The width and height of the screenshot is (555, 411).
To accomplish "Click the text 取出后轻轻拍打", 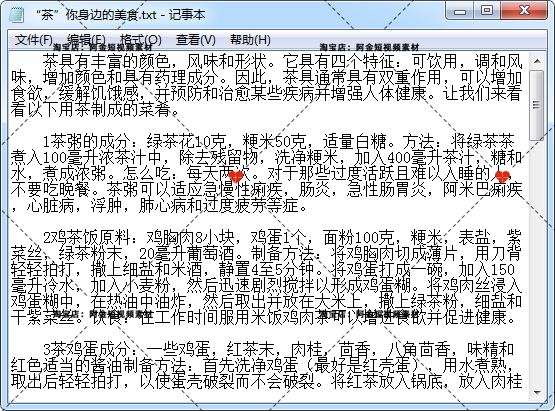I will tap(67, 381).
